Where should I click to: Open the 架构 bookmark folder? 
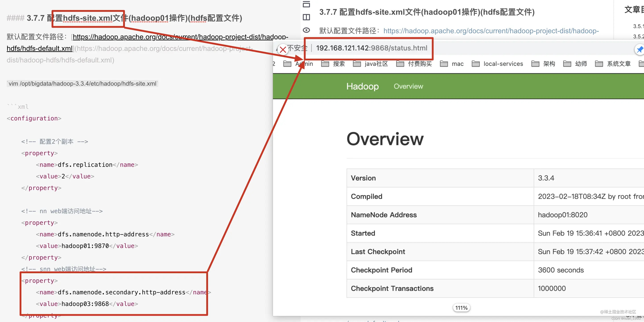543,64
